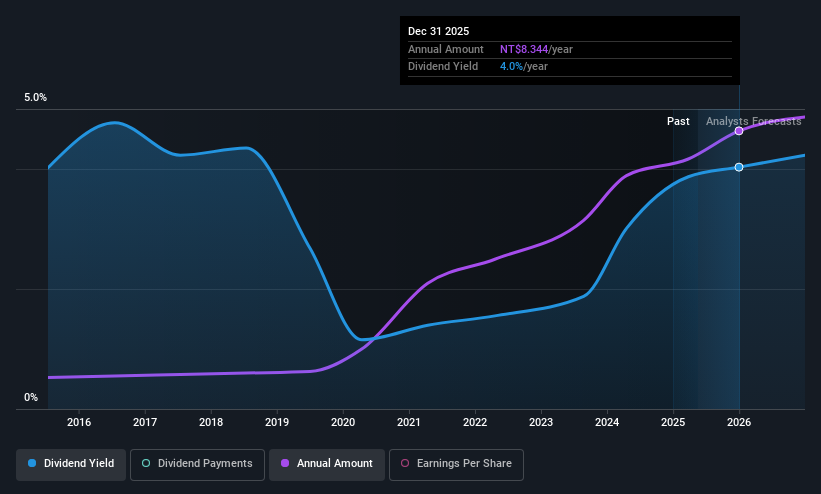Image resolution: width=821 pixels, height=494 pixels.
Task: Click the 2018 x-axis label
Action: 211,423
